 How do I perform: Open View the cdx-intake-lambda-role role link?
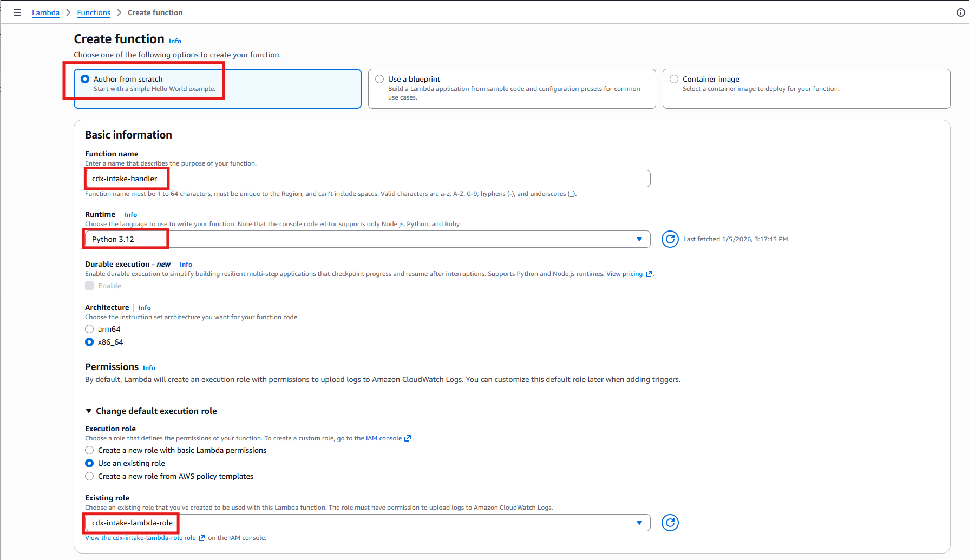pos(140,538)
